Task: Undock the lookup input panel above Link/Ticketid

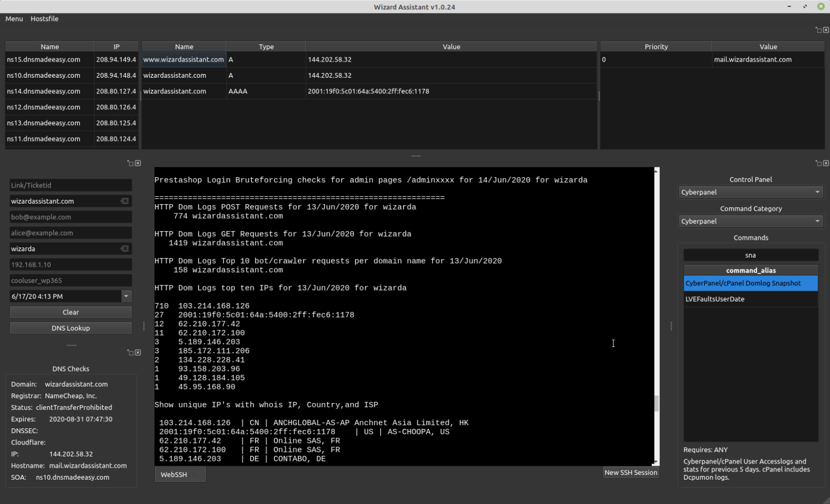Action: (x=131, y=163)
